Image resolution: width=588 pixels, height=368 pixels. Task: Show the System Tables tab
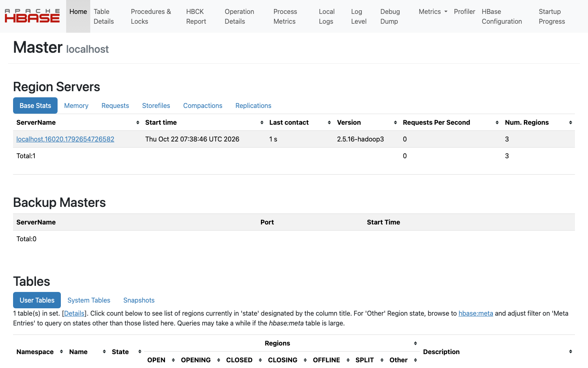point(89,300)
